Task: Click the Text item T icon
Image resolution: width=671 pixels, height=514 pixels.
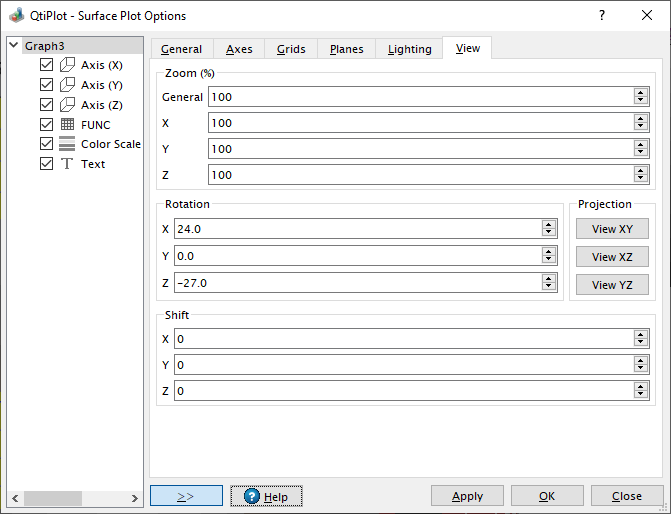Action: tap(67, 164)
